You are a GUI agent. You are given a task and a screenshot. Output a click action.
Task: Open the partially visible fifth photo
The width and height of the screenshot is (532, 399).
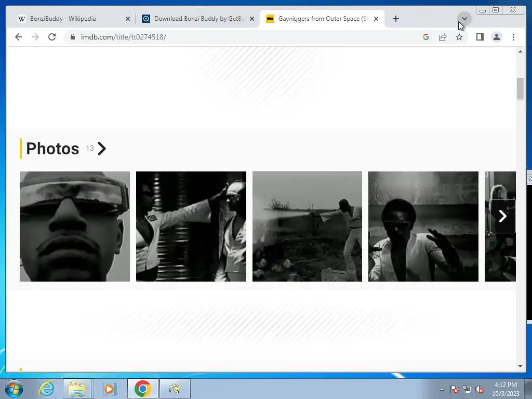(500, 258)
